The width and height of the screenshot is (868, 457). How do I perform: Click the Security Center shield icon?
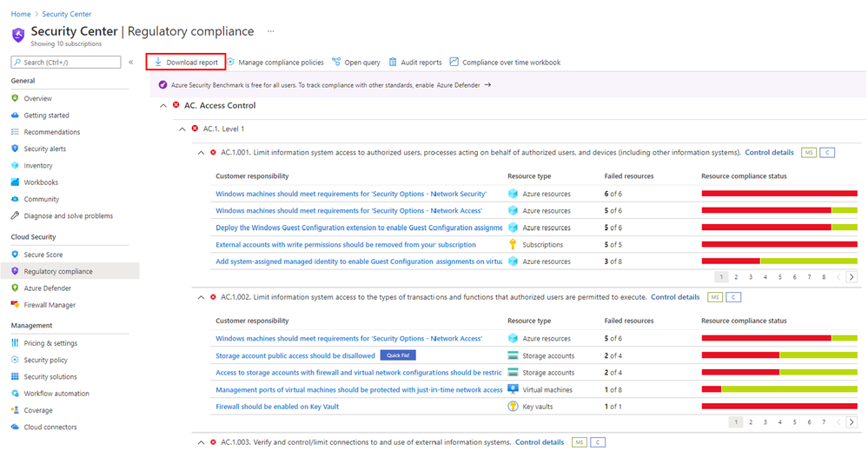tap(18, 36)
